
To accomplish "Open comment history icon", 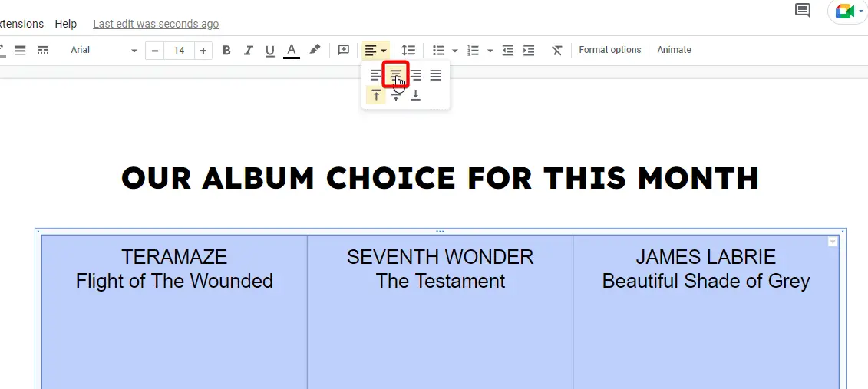I will click(x=802, y=10).
